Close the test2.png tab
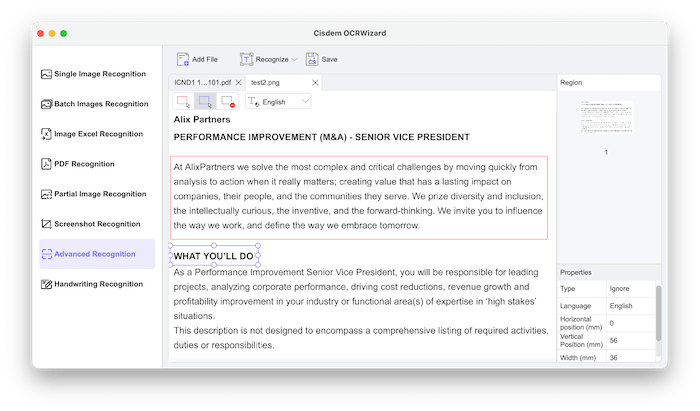 [315, 82]
